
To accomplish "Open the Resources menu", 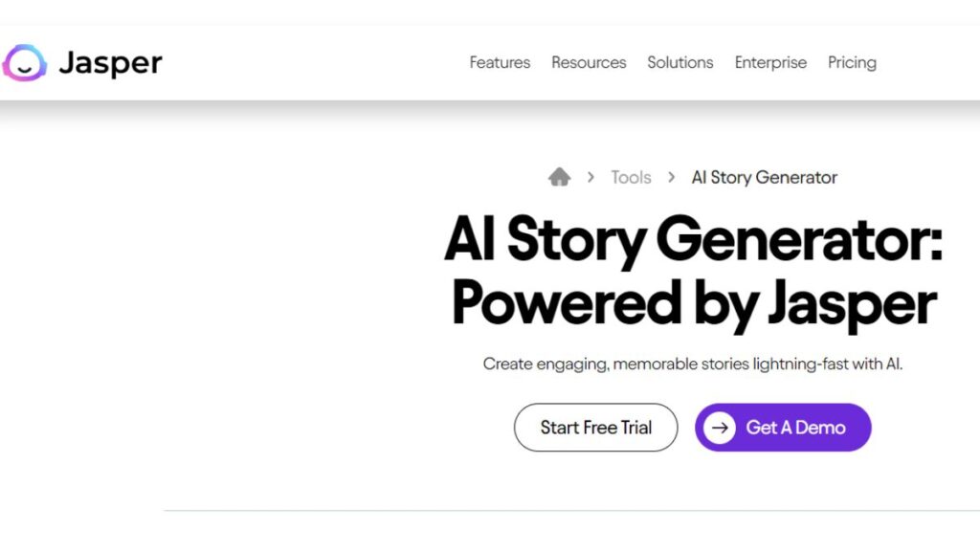I will tap(589, 63).
